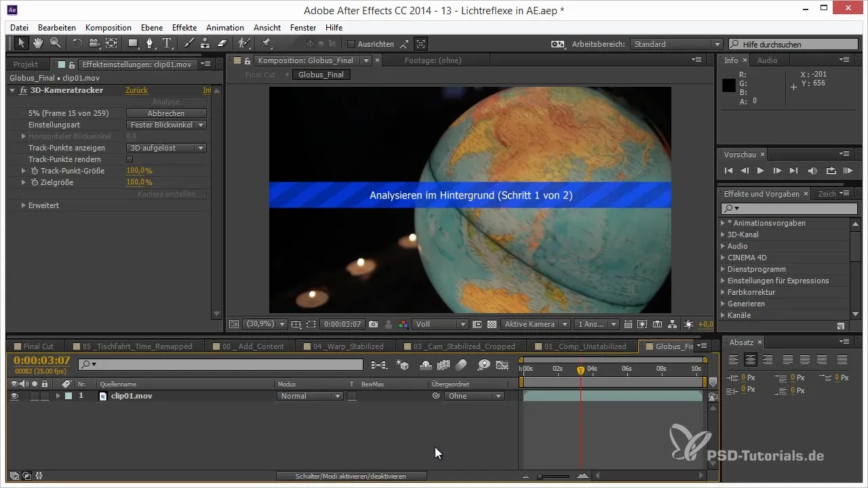Select the Type text tool
Screen dimensions: 868x488
click(167, 43)
